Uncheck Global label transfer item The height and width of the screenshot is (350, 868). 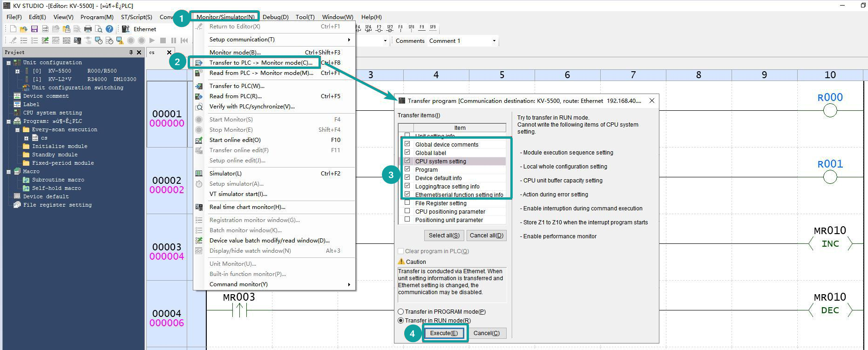tap(407, 153)
